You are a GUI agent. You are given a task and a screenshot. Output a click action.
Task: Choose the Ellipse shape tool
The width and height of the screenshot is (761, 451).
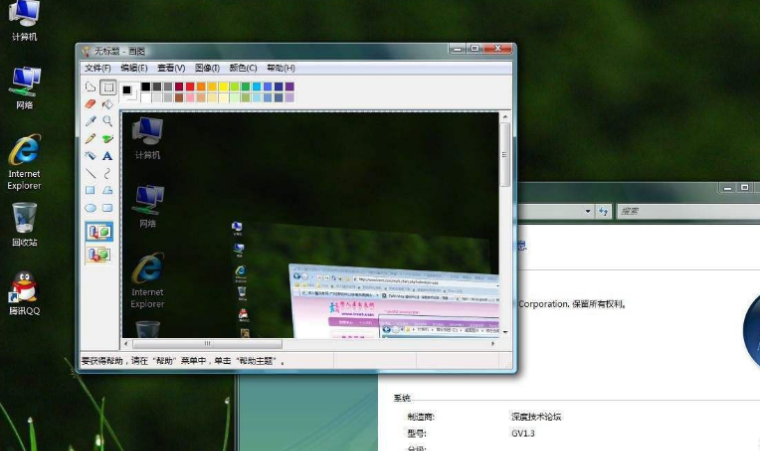pos(90,208)
